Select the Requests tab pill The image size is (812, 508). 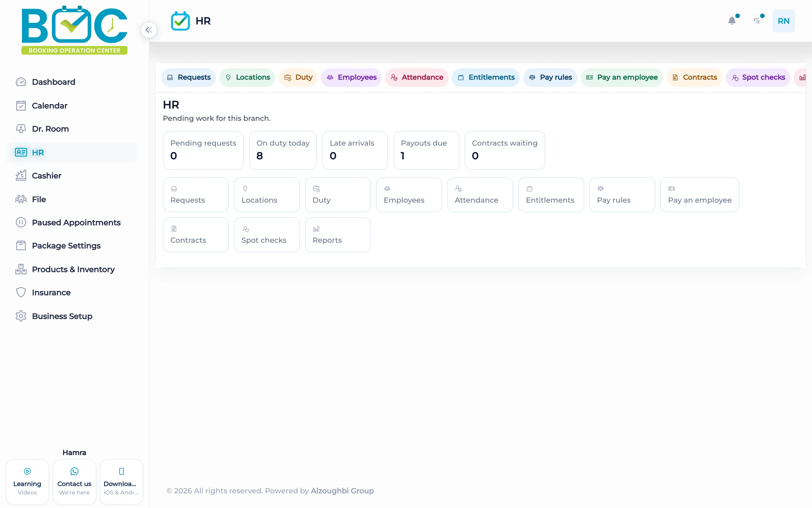tap(189, 78)
